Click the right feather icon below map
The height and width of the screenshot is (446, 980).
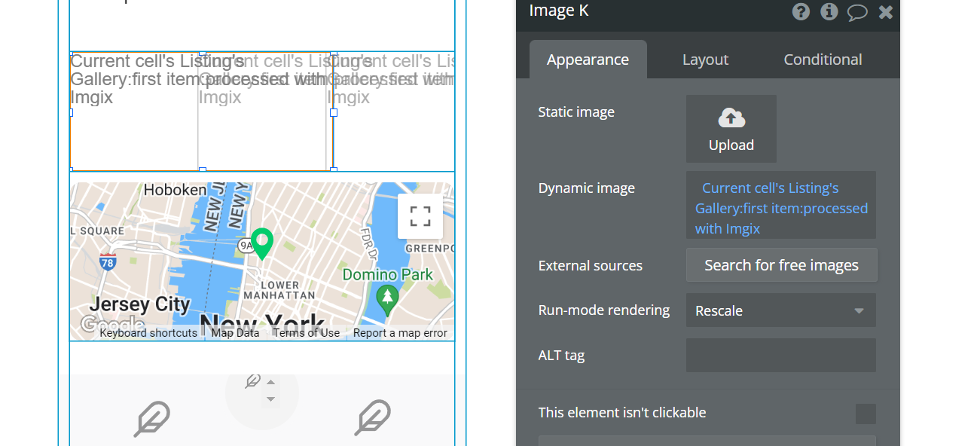[x=373, y=418]
